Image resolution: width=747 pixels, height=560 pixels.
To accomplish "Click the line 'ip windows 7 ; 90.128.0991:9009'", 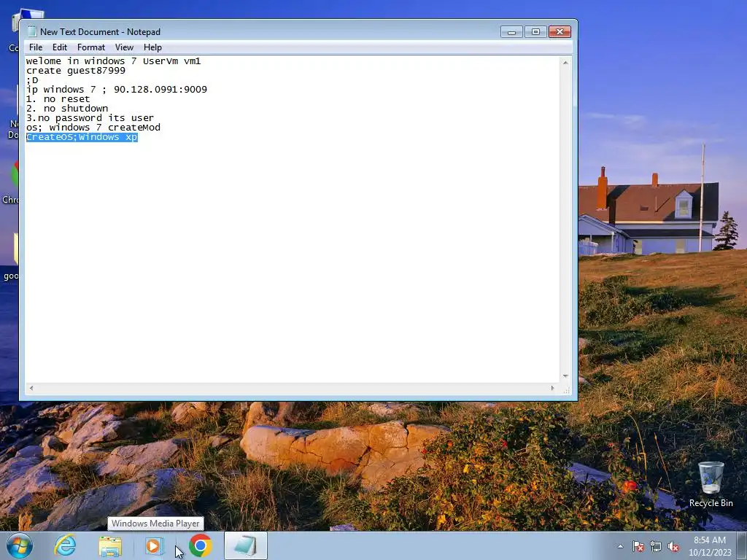I will point(117,90).
